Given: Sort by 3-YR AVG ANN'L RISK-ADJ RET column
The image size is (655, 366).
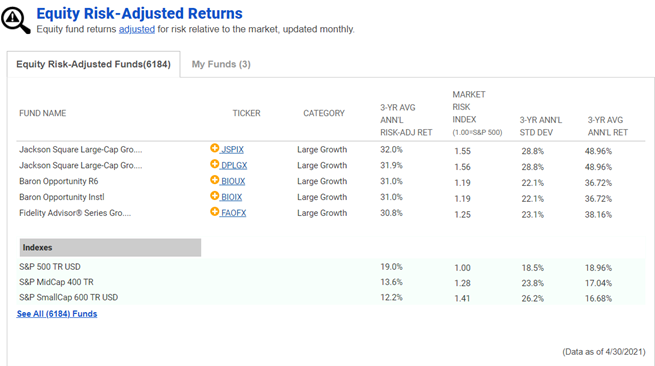Looking at the screenshot, I should coord(406,120).
